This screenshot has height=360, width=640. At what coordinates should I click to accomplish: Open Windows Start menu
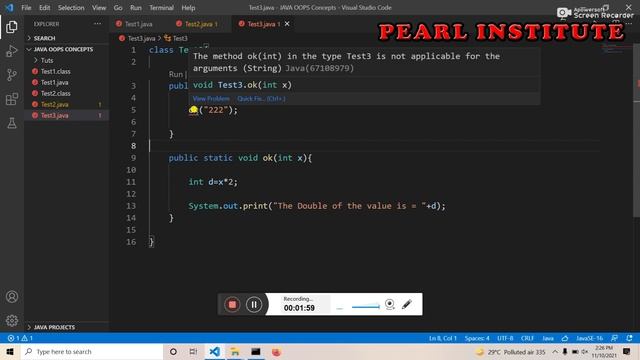click(x=10, y=352)
